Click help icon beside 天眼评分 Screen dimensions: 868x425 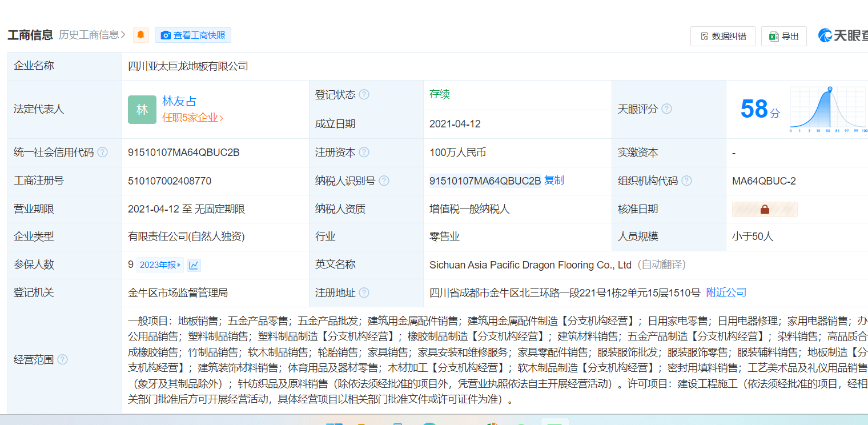tap(666, 109)
